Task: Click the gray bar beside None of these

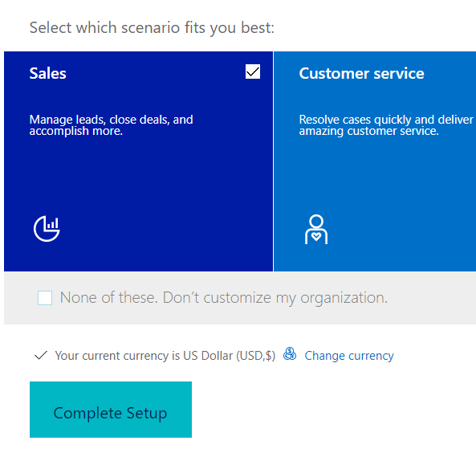Action: point(431,298)
